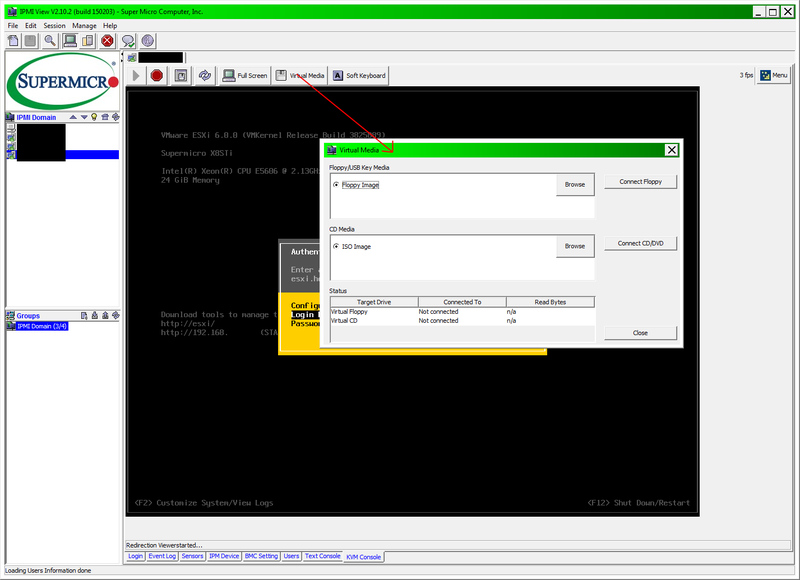Click the Connect CD/DVD button
This screenshot has height=580, width=800.
640,243
